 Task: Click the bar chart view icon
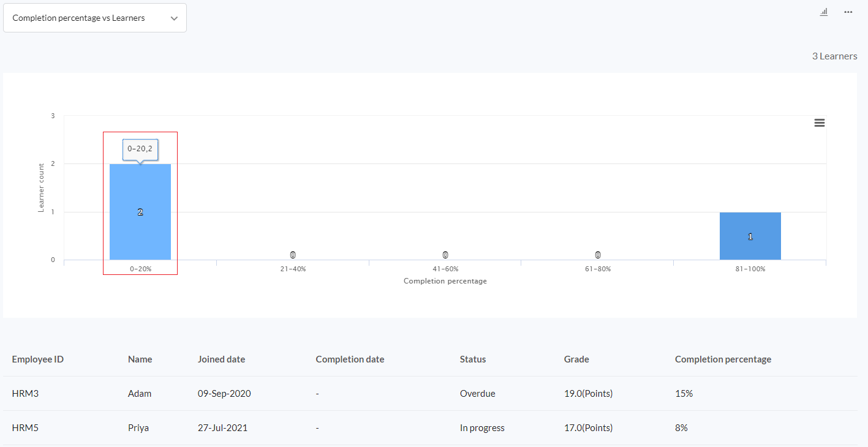[824, 12]
